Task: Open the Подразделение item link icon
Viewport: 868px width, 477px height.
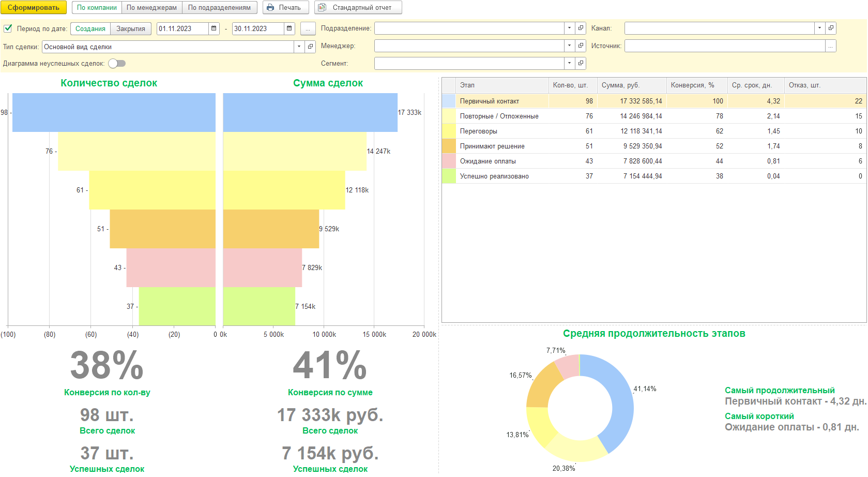Action: point(581,28)
